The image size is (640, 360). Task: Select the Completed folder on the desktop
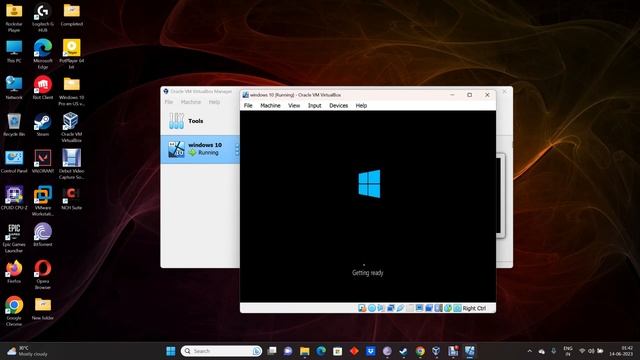click(x=71, y=15)
